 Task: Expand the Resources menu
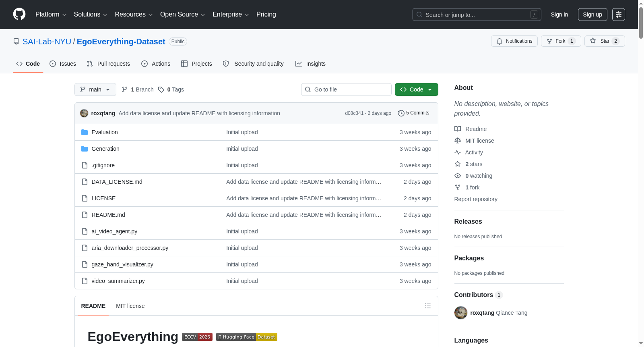pos(134,15)
